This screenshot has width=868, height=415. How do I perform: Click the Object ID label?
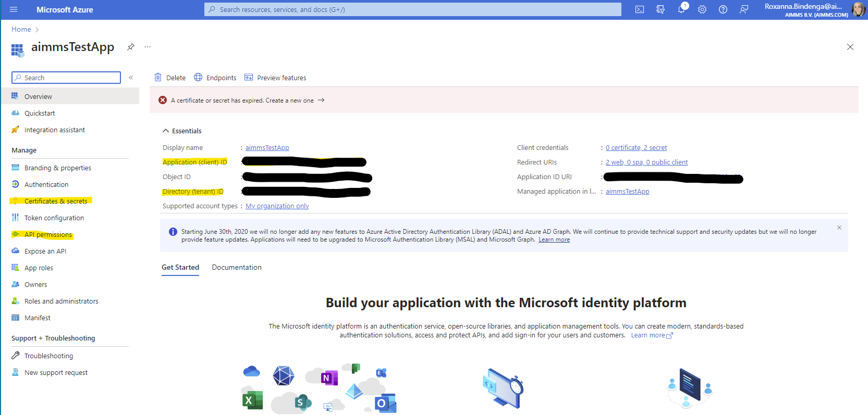(x=177, y=177)
